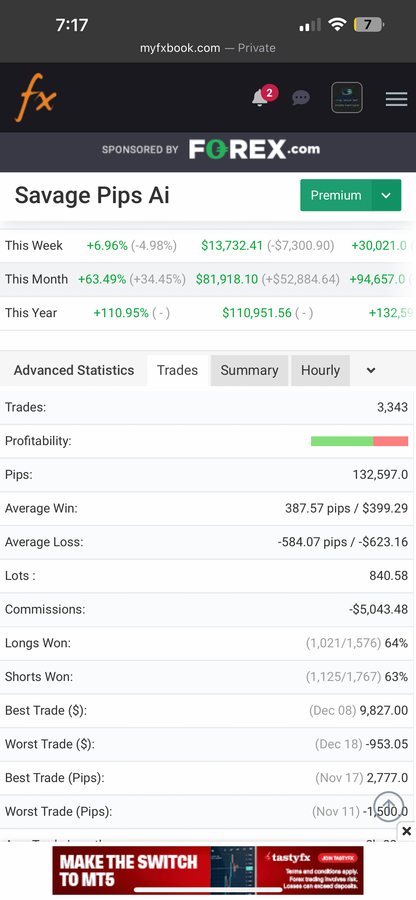Switch to the Advanced Statistics tab
The height and width of the screenshot is (900, 416).
click(74, 370)
